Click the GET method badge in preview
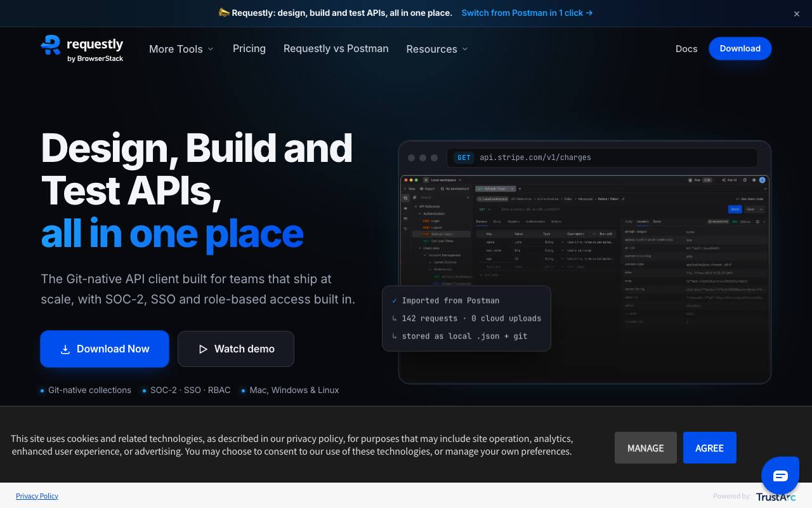Screen dimensions: 812x508 tap(464, 157)
